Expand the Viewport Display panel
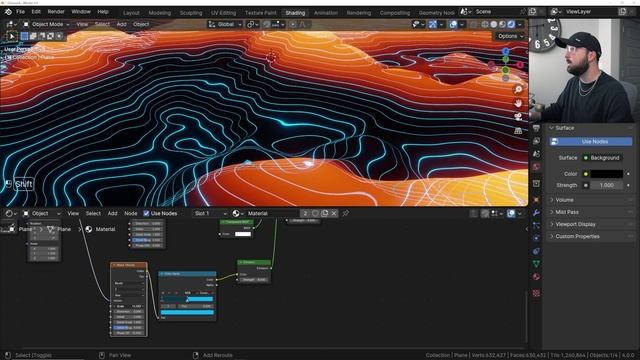Image resolution: width=640 pixels, height=360 pixels. pos(590,224)
